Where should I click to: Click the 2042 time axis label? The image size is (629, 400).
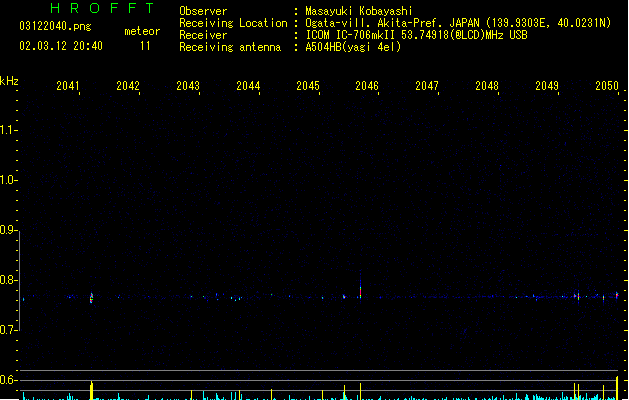[x=128, y=85]
